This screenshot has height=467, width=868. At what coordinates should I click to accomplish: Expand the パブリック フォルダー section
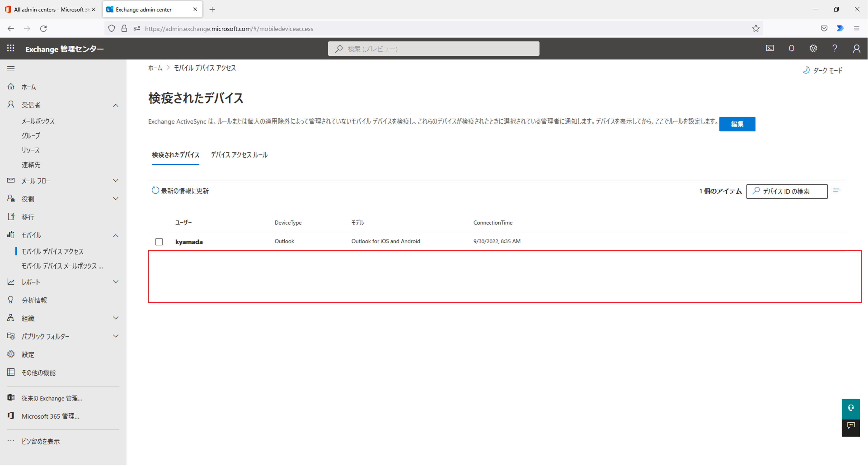pyautogui.click(x=116, y=336)
